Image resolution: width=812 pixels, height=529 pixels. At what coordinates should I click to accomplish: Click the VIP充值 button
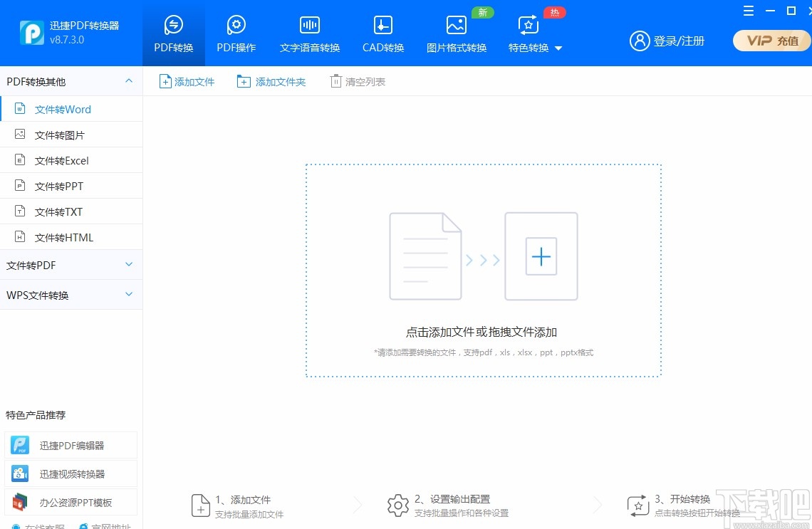pos(771,41)
